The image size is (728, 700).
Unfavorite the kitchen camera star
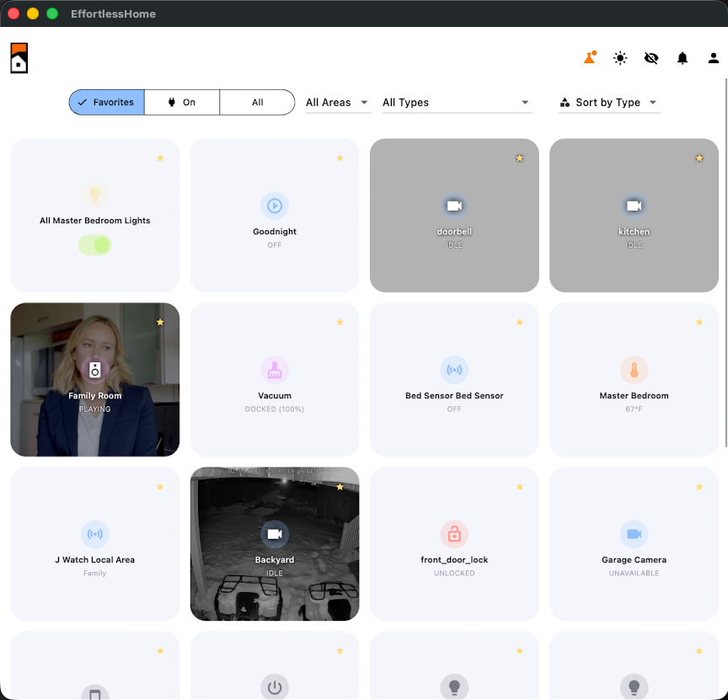[699, 158]
